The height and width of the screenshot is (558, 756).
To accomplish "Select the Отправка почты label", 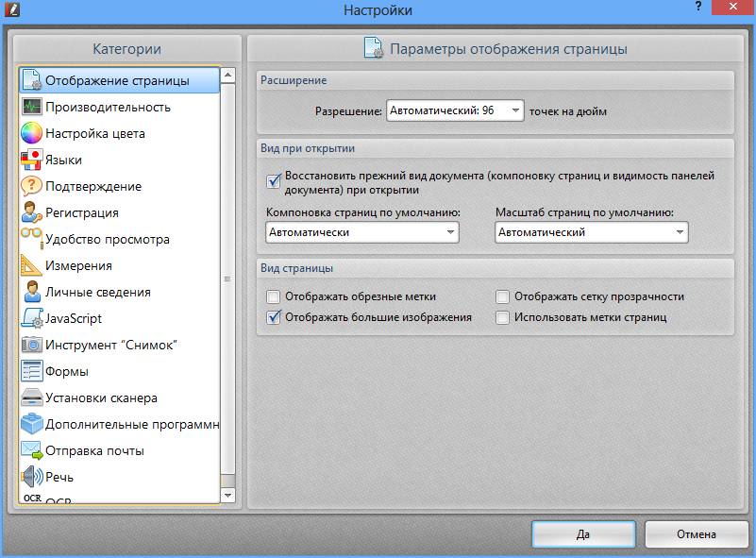I will point(94,451).
